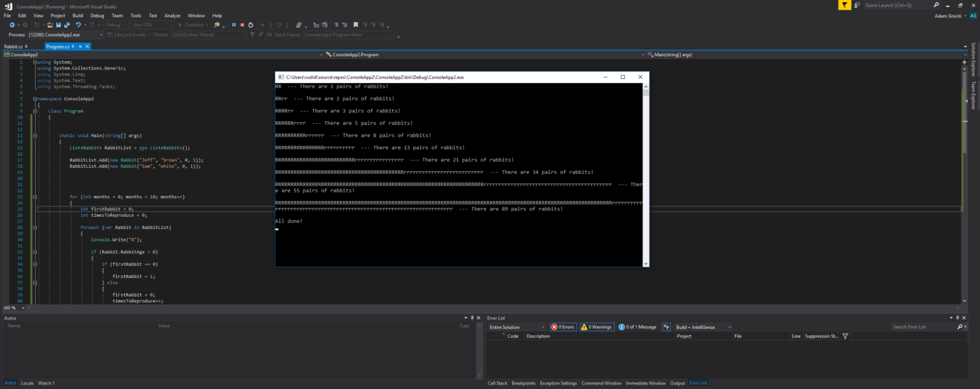Viewport: 980px width, 389px height.
Task: Collapse the Main method code block
Action: [x=34, y=136]
